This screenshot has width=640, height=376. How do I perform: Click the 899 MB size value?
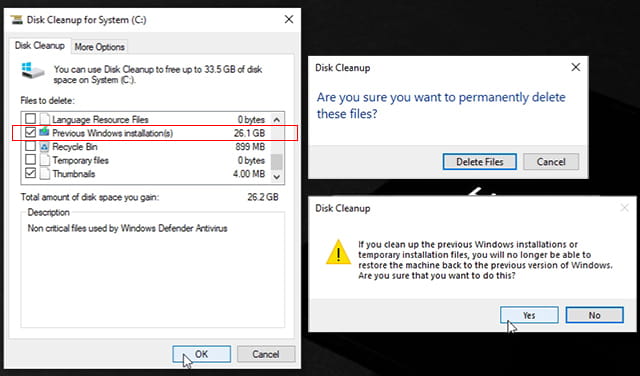(250, 147)
